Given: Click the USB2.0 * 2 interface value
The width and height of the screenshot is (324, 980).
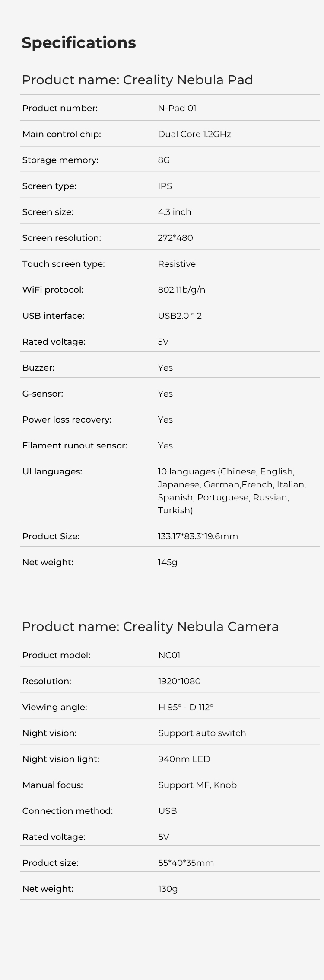Looking at the screenshot, I should click(180, 316).
